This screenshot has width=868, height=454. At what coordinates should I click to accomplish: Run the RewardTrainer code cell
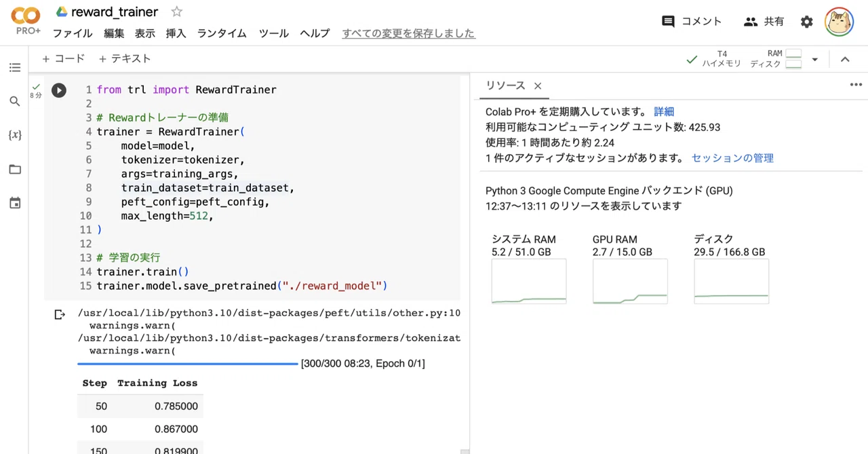click(x=59, y=90)
